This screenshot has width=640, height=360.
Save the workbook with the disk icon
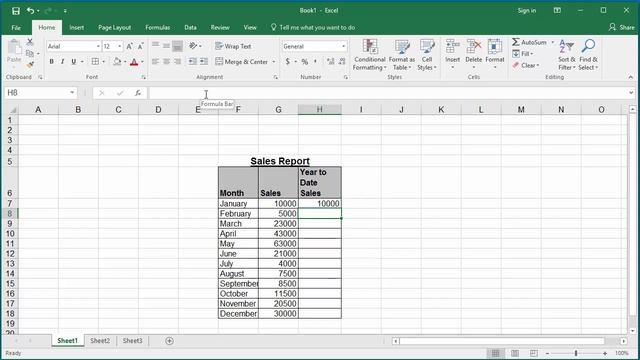click(x=16, y=11)
